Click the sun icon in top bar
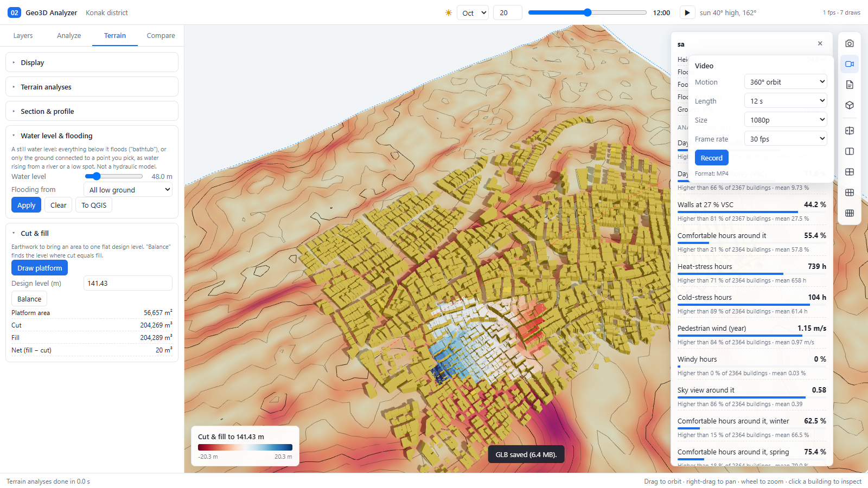The height and width of the screenshot is (488, 868). coord(449,12)
